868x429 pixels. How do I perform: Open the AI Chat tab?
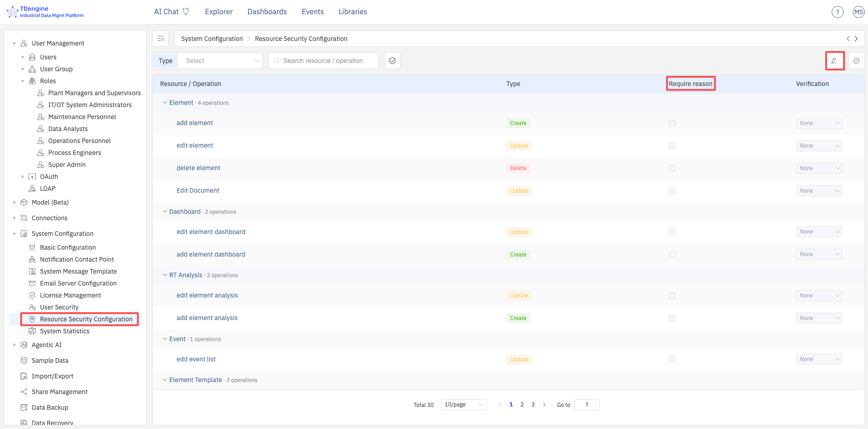point(172,11)
